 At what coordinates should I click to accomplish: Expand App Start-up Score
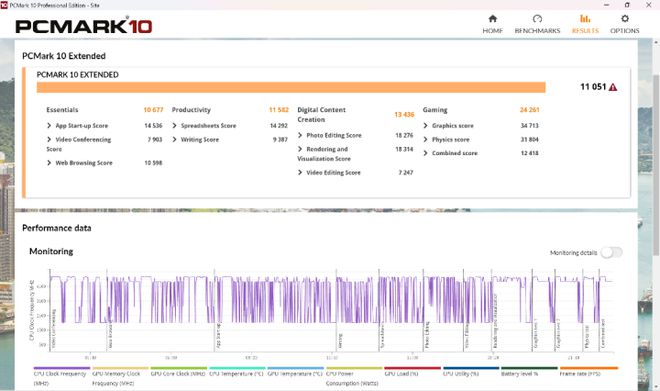[x=49, y=125]
